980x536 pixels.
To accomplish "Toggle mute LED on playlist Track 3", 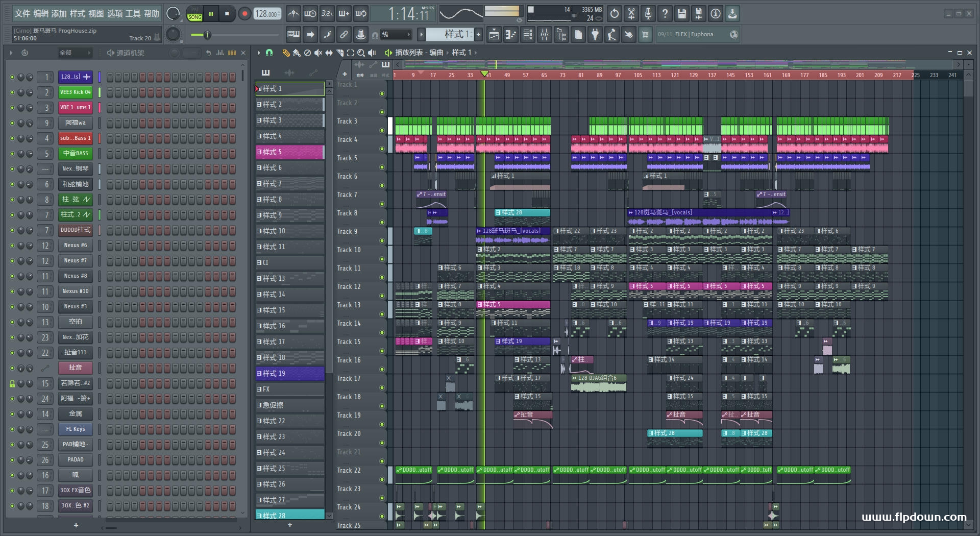I will click(x=381, y=130).
